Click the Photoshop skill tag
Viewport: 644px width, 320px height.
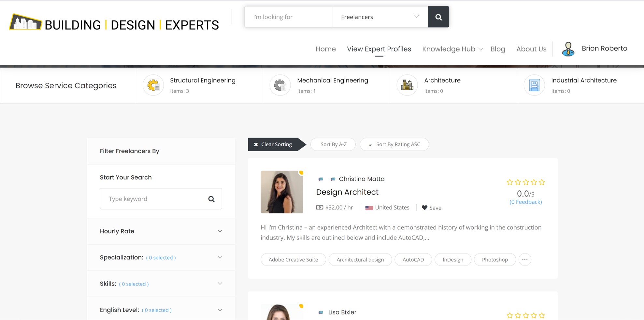[495, 260]
